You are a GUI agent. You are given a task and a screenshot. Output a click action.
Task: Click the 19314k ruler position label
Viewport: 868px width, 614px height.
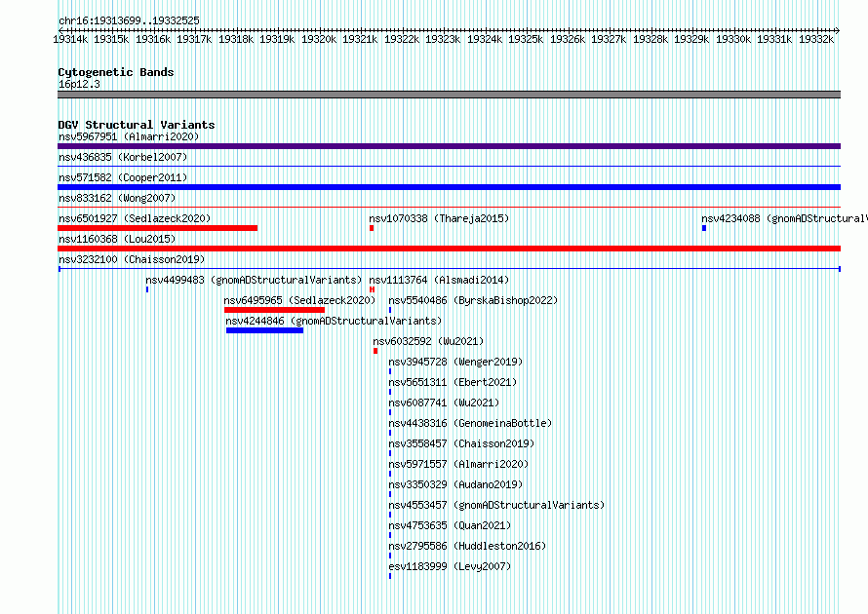(x=70, y=39)
